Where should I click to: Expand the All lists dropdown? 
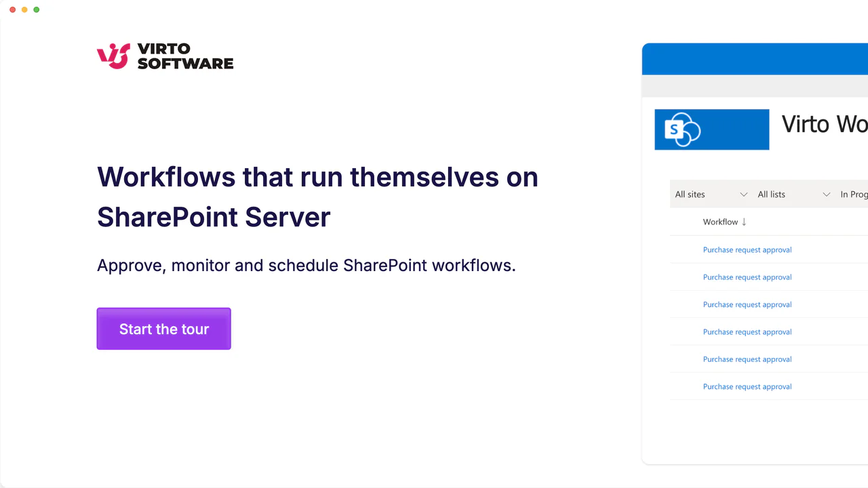coord(794,195)
